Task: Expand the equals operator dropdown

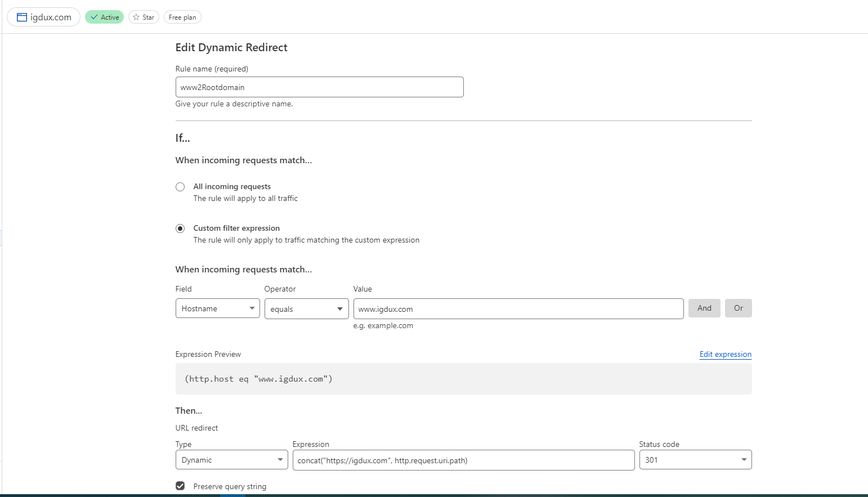Action: pyautogui.click(x=306, y=309)
